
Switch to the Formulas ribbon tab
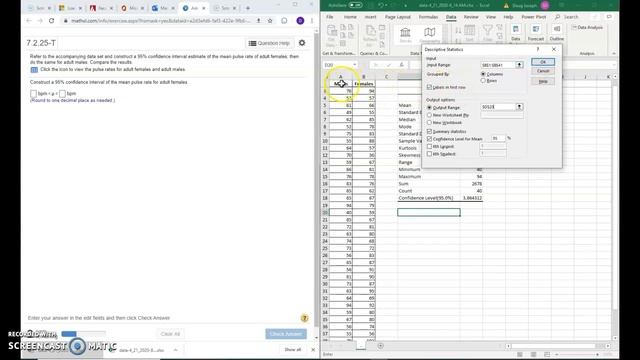(x=428, y=17)
